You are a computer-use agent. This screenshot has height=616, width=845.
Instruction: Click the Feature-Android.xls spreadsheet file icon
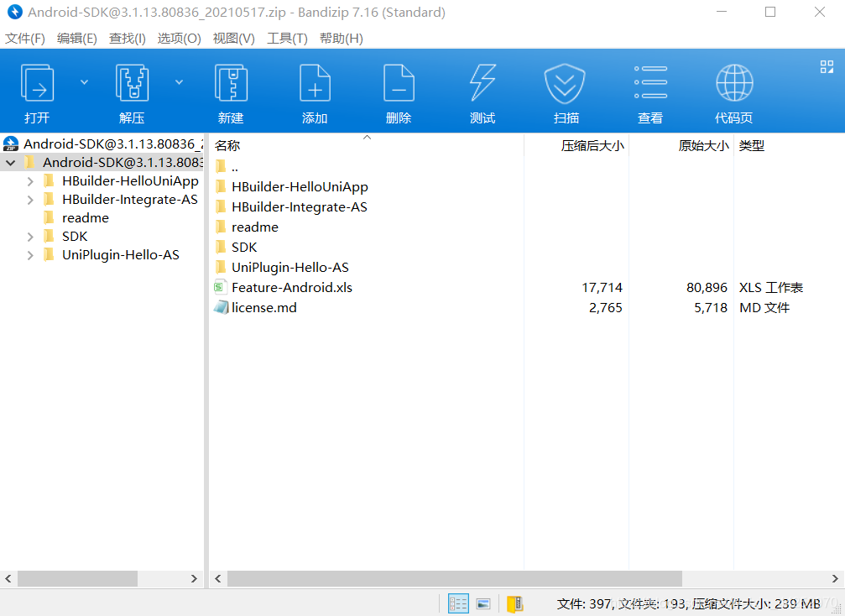219,287
